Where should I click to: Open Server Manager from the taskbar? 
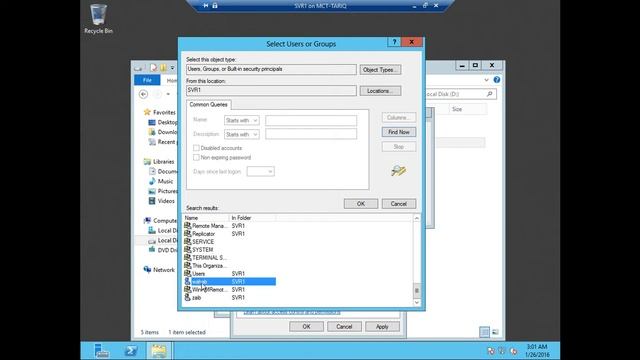(101, 351)
